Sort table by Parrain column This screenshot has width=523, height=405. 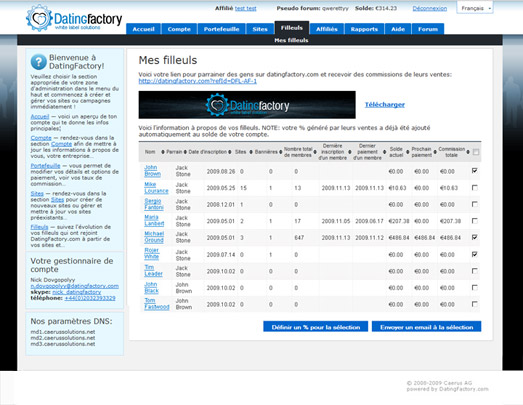tap(185, 152)
